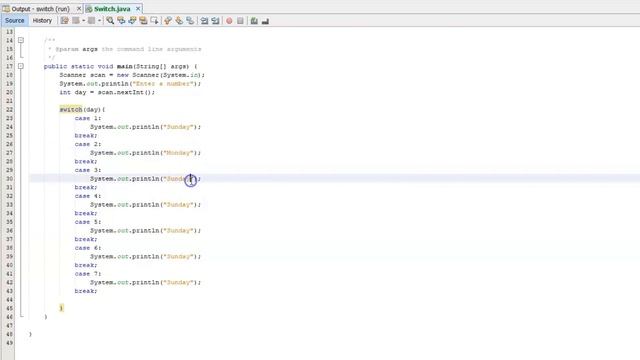The height and width of the screenshot is (360, 640).
Task: Click the "Sunday" string on line 42
Action: point(178,282)
